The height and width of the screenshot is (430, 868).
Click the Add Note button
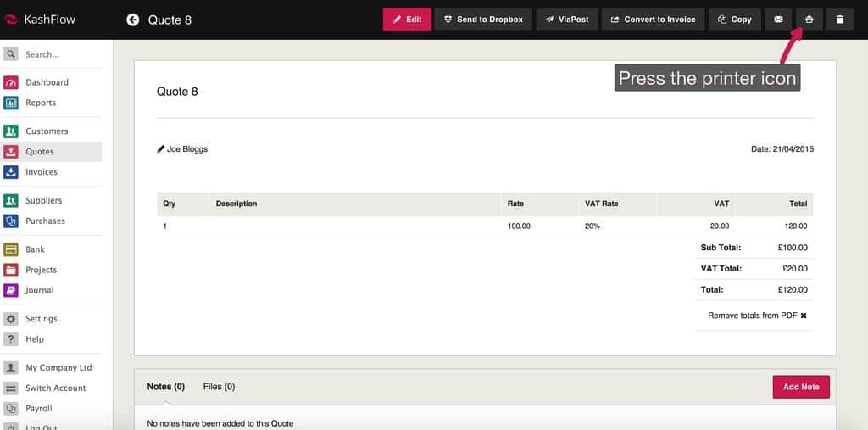801,387
